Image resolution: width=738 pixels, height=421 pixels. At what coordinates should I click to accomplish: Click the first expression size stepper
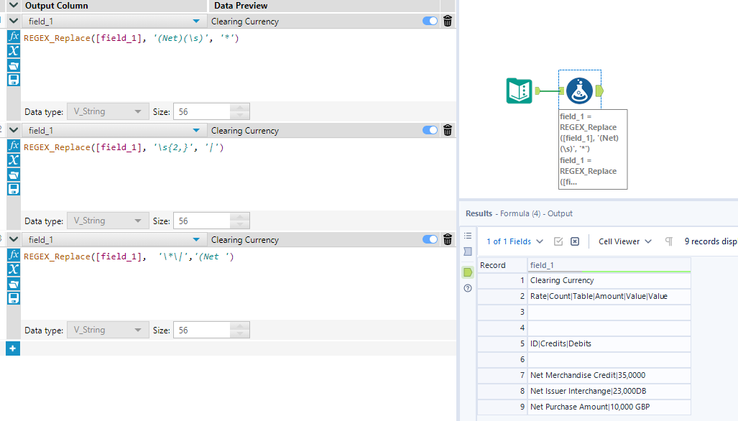coord(240,112)
